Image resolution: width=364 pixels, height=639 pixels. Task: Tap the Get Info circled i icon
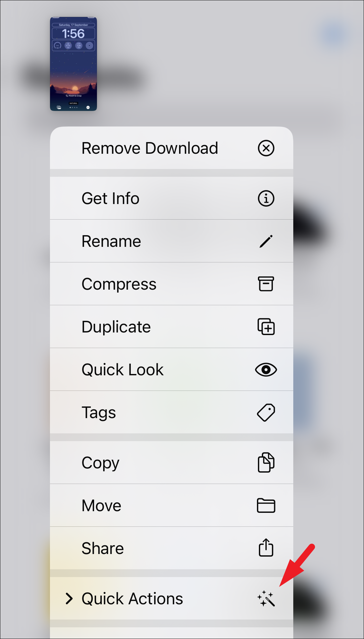pyautogui.click(x=266, y=198)
